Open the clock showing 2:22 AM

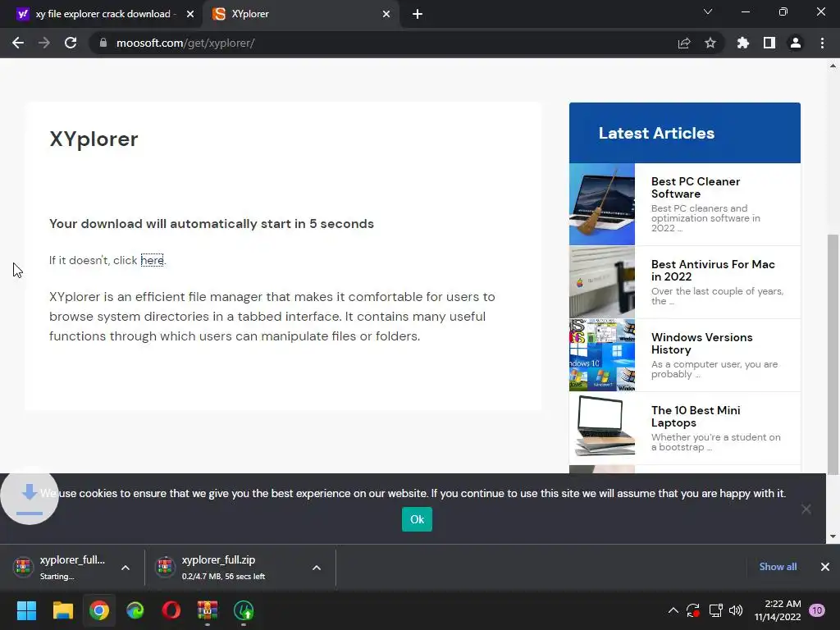778,610
